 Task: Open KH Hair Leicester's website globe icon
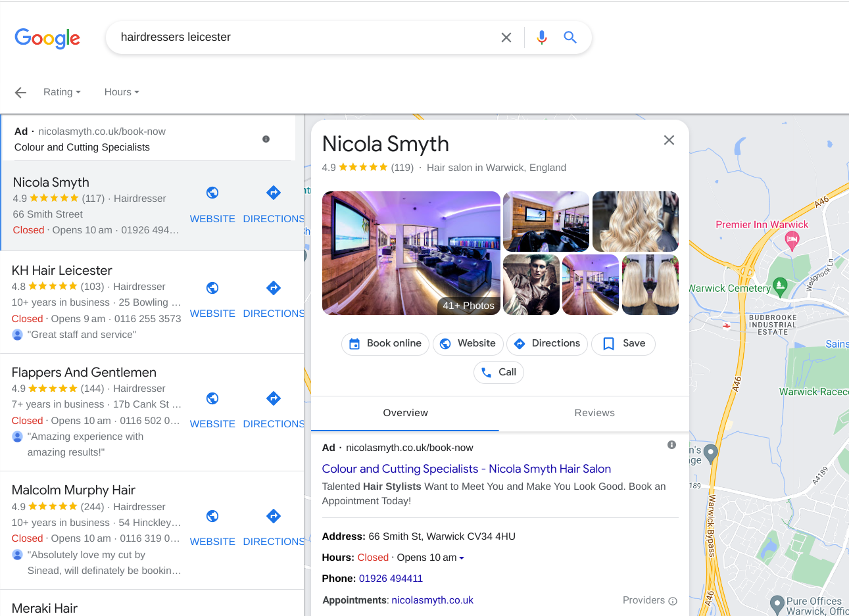(x=212, y=288)
